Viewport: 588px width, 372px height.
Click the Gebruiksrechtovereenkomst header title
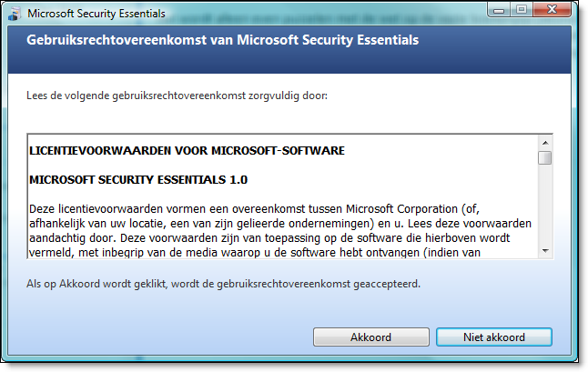coord(222,40)
